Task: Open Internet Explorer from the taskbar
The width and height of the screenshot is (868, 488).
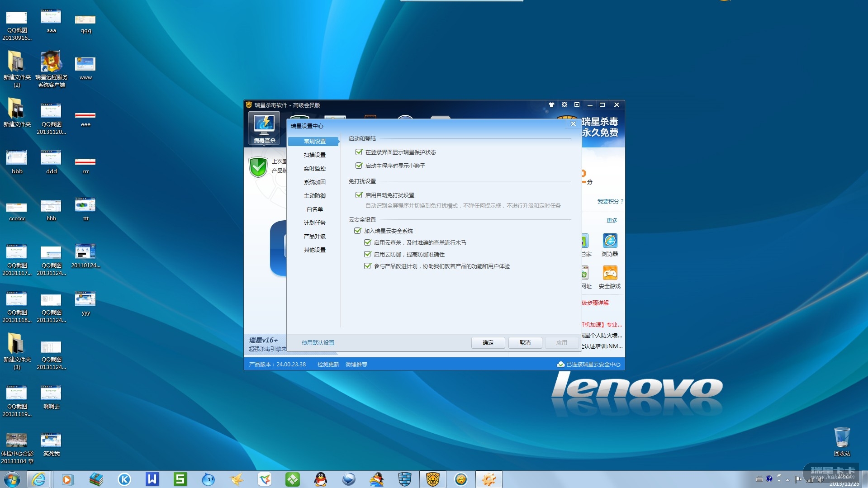Action: tap(39, 479)
